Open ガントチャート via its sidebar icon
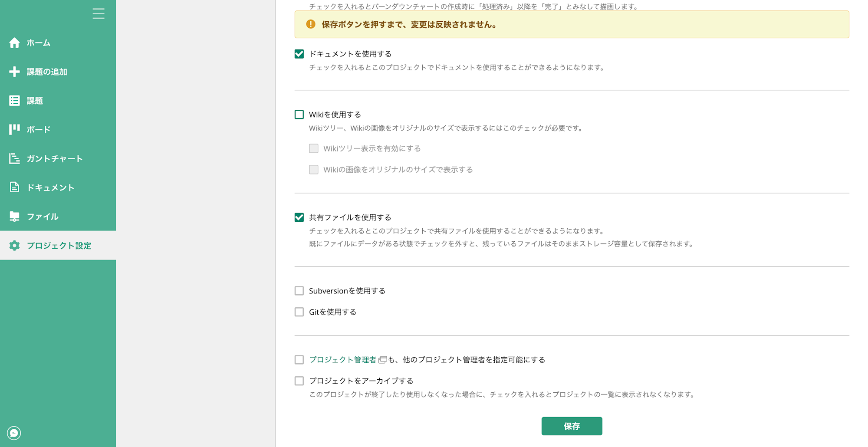 (14, 158)
